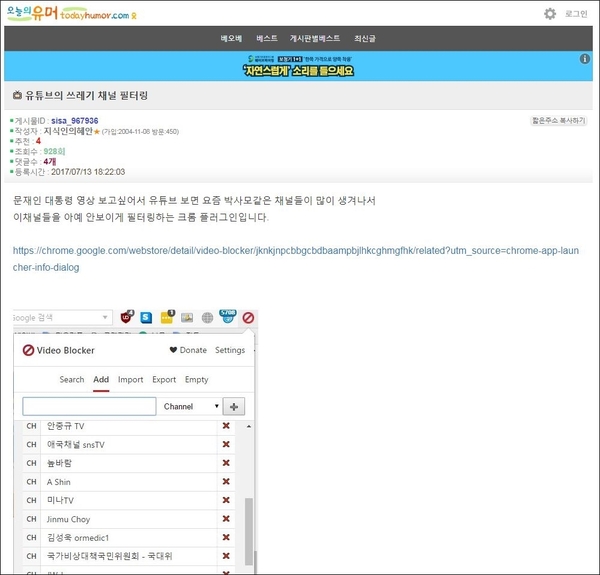Open the blue advertisement banner
Viewport: 600px width, 575px height.
point(298,66)
